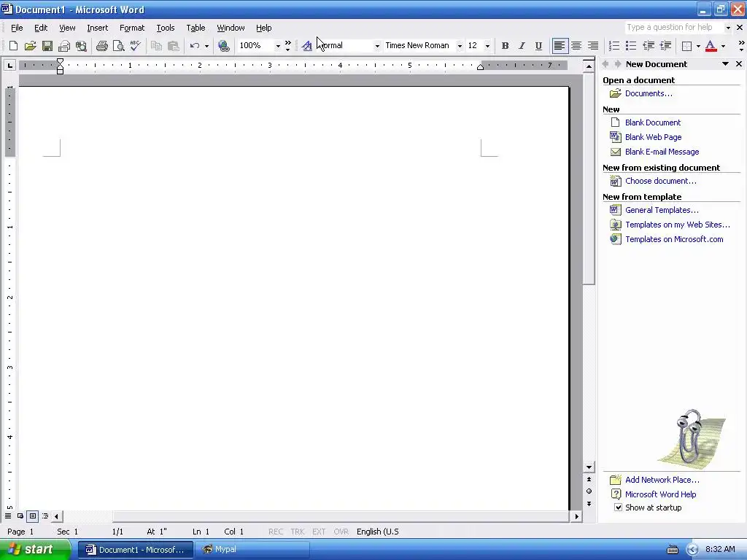
Task: Switch to Normal view button
Action: pyautogui.click(x=8, y=516)
